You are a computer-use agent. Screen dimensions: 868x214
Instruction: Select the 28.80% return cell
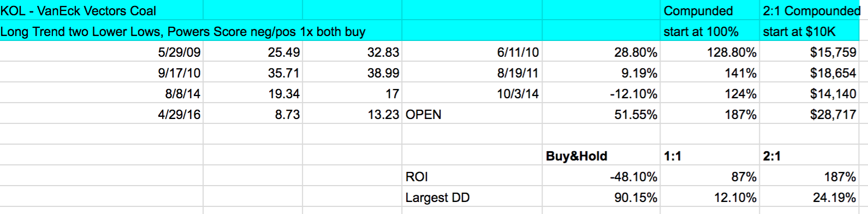tap(601, 52)
